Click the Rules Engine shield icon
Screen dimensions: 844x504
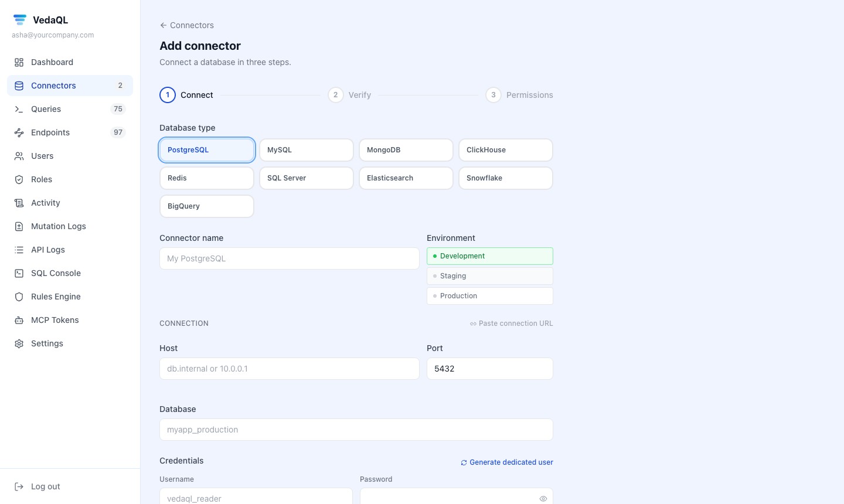19,297
